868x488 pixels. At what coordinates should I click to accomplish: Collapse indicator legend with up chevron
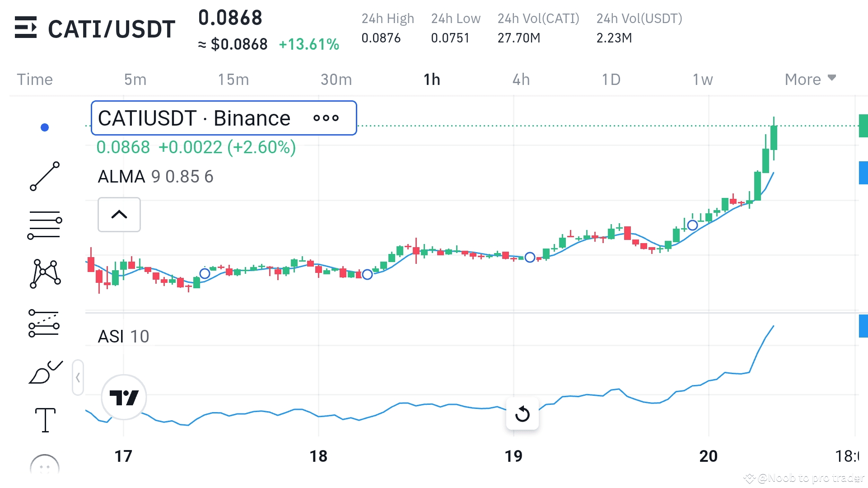click(x=119, y=215)
